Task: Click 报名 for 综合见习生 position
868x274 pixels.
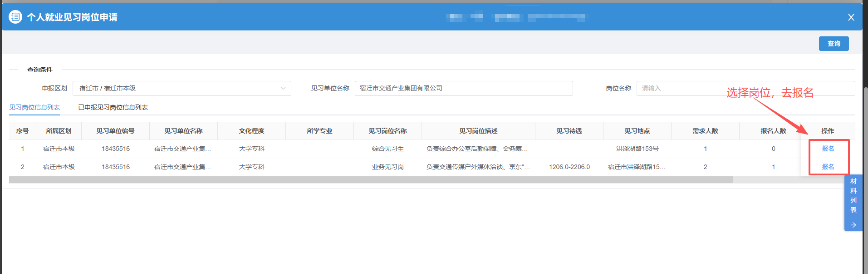Action: coord(828,149)
